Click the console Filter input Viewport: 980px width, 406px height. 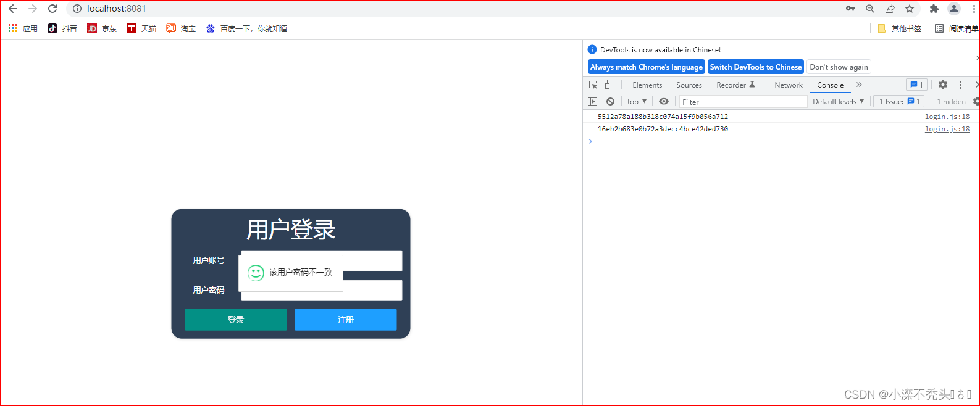(x=743, y=102)
